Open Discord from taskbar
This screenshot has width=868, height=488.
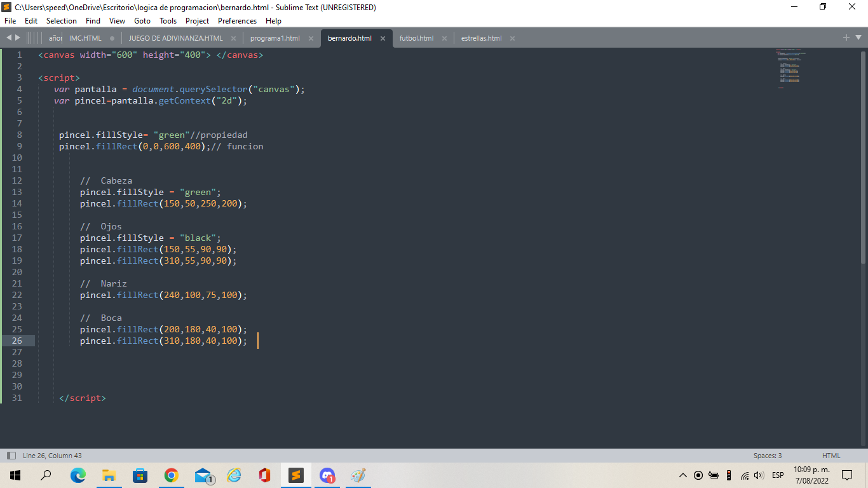point(327,475)
